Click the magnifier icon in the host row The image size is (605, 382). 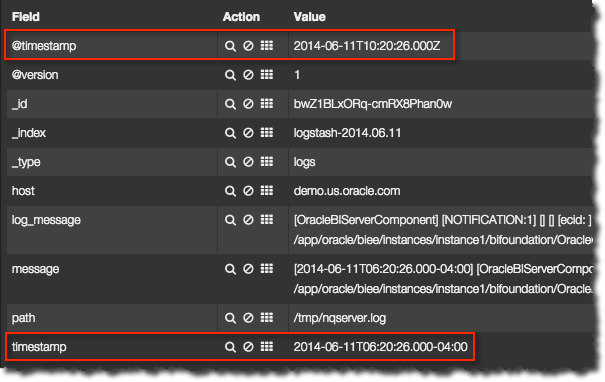coord(230,191)
